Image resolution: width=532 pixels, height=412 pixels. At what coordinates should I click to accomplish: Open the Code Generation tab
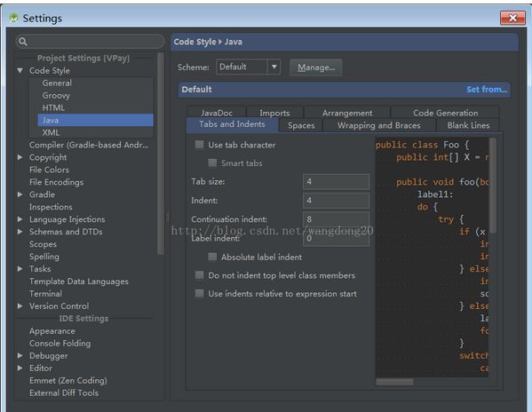445,113
